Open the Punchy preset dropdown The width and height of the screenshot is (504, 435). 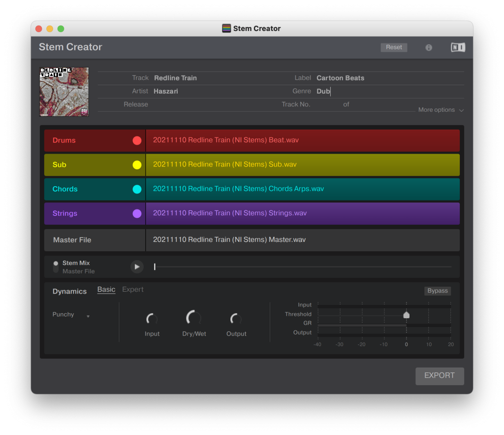click(71, 315)
